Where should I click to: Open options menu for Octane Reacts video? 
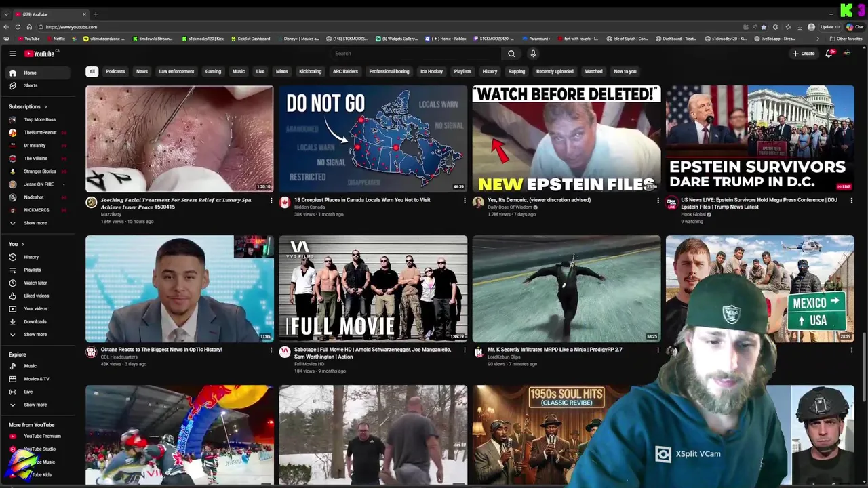point(271,350)
